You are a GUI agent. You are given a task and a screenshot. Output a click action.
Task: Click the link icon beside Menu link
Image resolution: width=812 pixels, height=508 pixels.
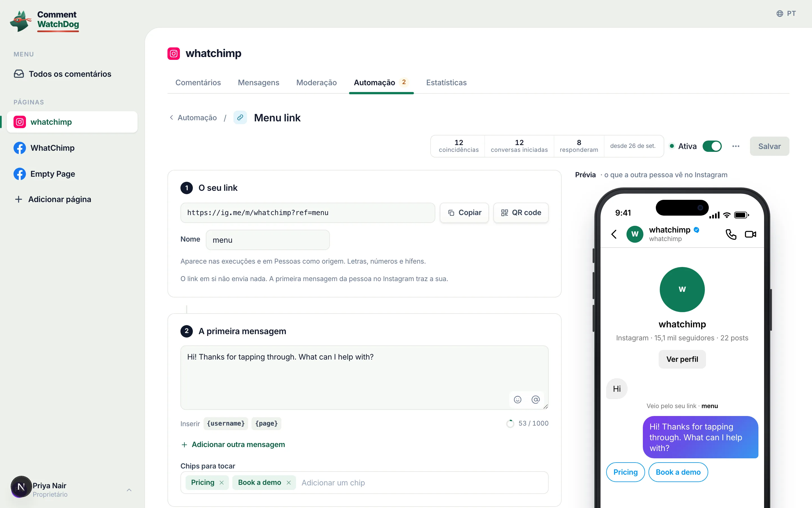pos(240,118)
